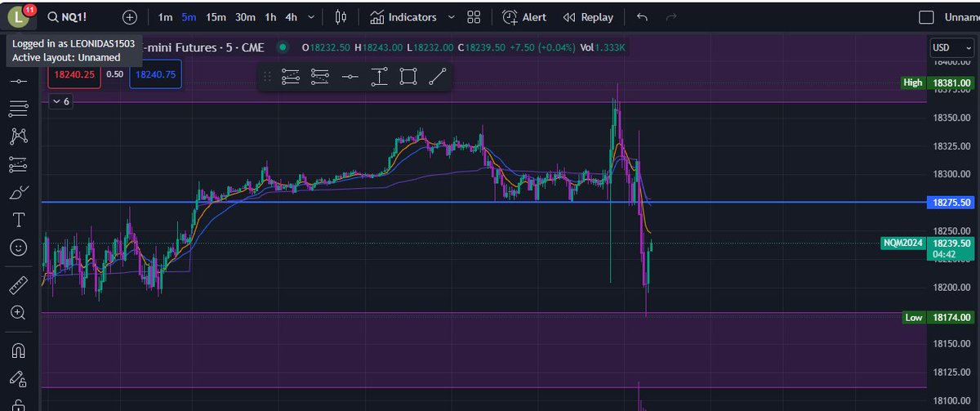Click the 0.50 spread value
This screenshot has width=980, height=411.
pos(114,74)
